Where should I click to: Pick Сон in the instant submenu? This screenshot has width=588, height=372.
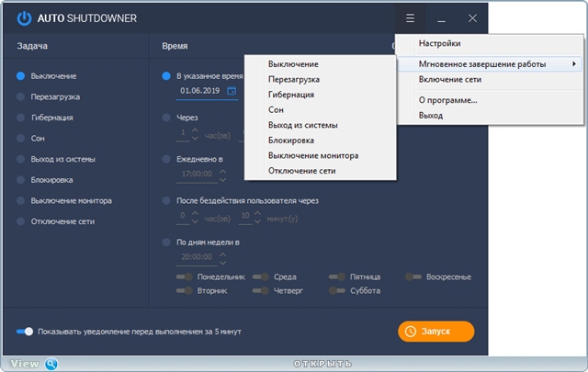tap(321, 110)
